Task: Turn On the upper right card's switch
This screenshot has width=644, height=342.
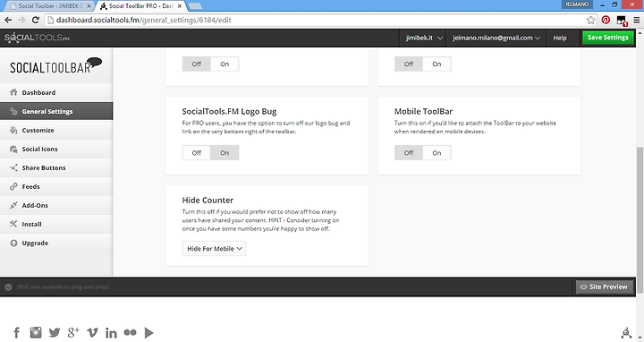Action: [436, 64]
